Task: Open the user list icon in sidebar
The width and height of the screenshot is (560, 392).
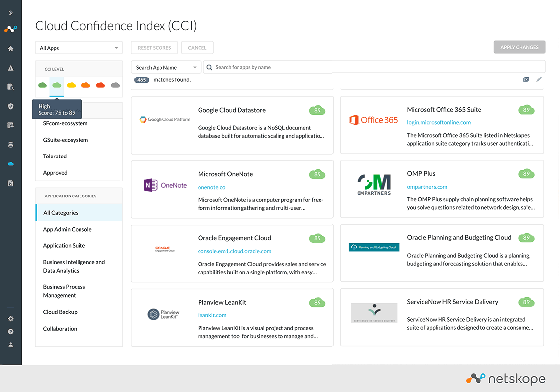Action: point(11,125)
